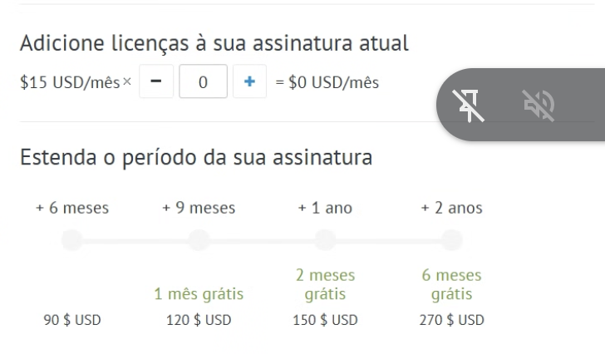Image resolution: width=605 pixels, height=364 pixels.
Task: Click the "+ 6 meses" period label
Action: (72, 208)
